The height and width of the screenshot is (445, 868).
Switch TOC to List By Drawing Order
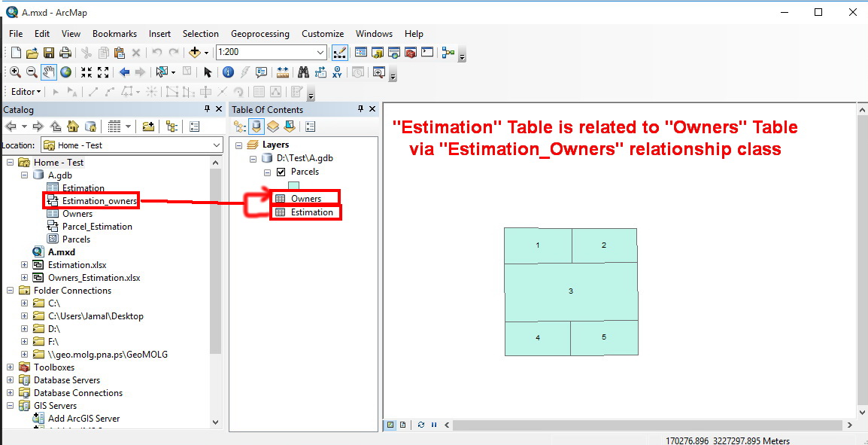click(240, 126)
